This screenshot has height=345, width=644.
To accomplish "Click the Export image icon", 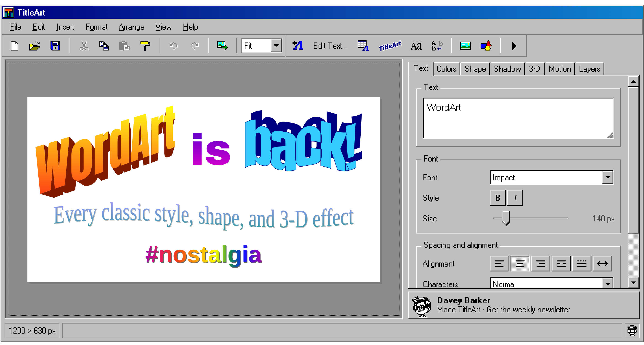I will [x=222, y=46].
